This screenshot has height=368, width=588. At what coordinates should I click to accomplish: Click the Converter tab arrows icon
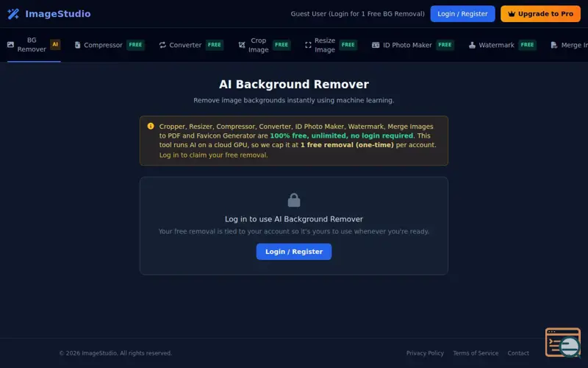pos(162,45)
